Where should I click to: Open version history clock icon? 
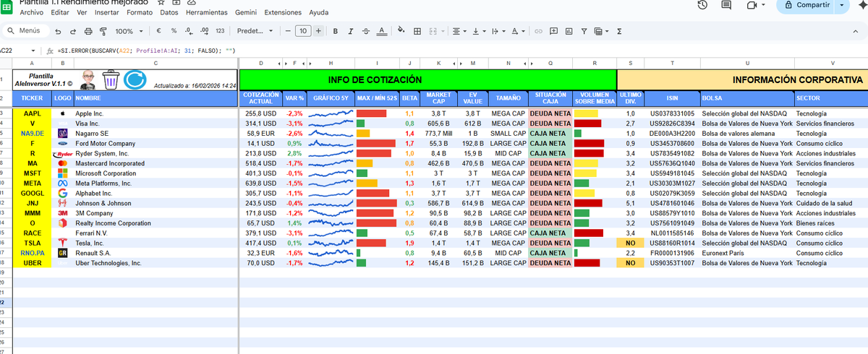pos(702,5)
